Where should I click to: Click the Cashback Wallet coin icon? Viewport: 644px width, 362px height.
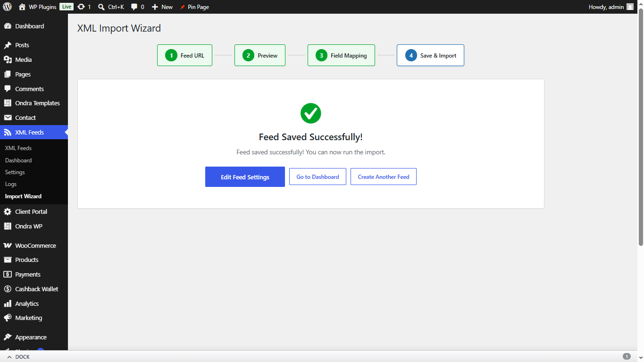(8, 289)
